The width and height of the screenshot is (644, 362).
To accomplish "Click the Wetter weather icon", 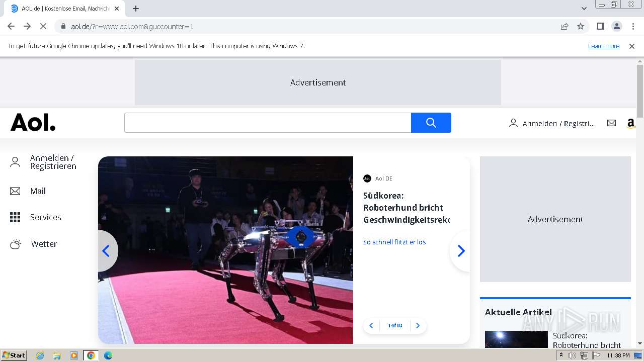I will [x=16, y=244].
